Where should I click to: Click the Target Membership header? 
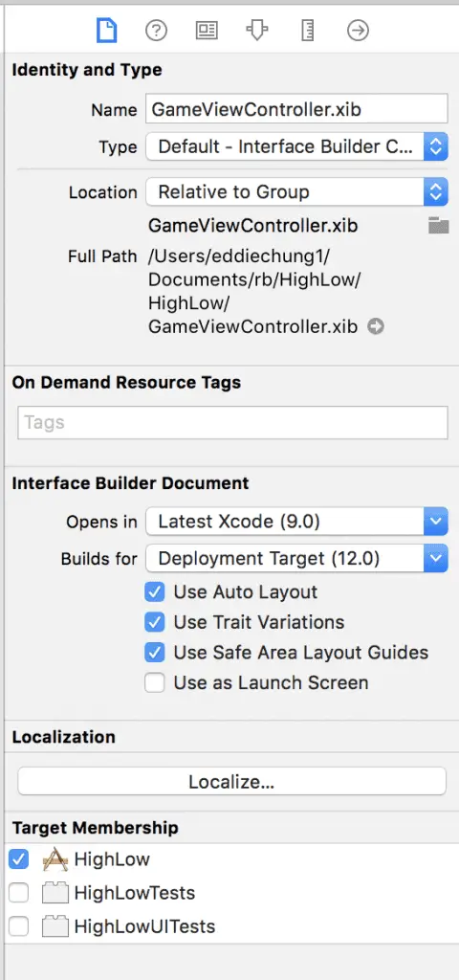[95, 828]
